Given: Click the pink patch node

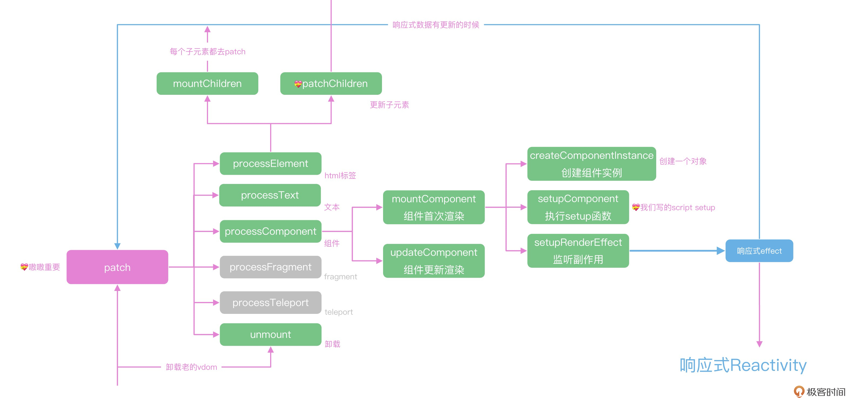Looking at the screenshot, I should pos(117,267).
